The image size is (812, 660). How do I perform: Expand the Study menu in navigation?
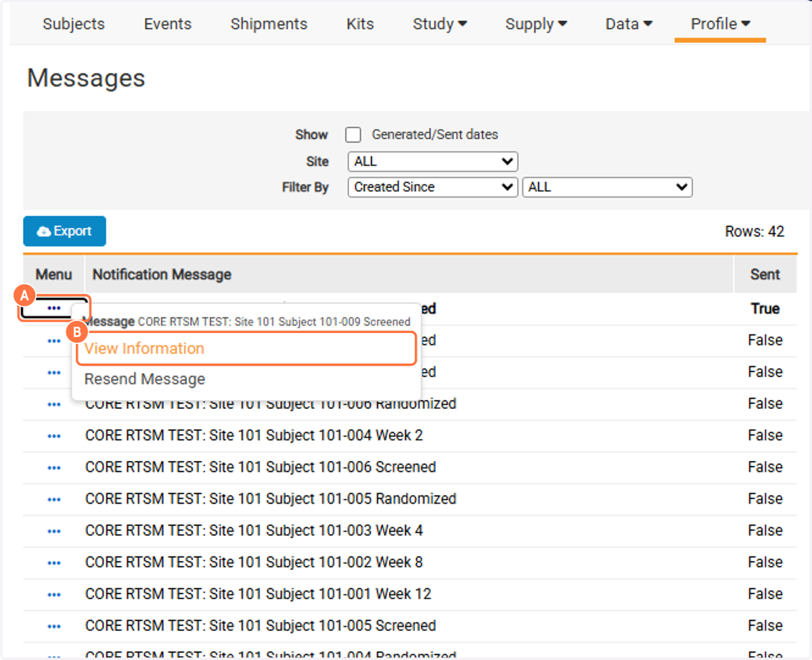440,24
